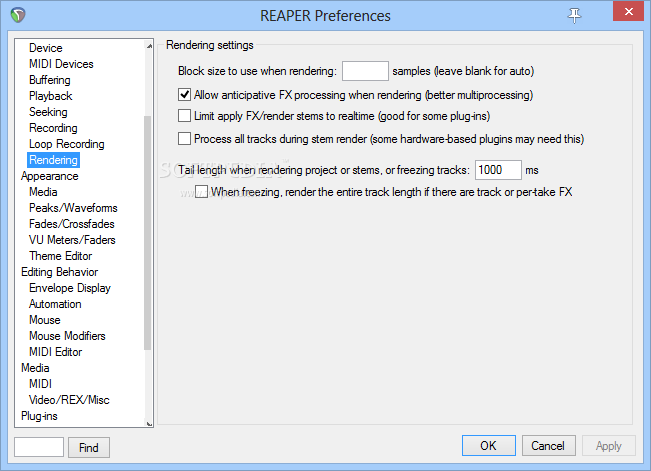Image resolution: width=651 pixels, height=471 pixels.
Task: Toggle Allow anticipative FX processing checkbox
Action: [x=184, y=95]
